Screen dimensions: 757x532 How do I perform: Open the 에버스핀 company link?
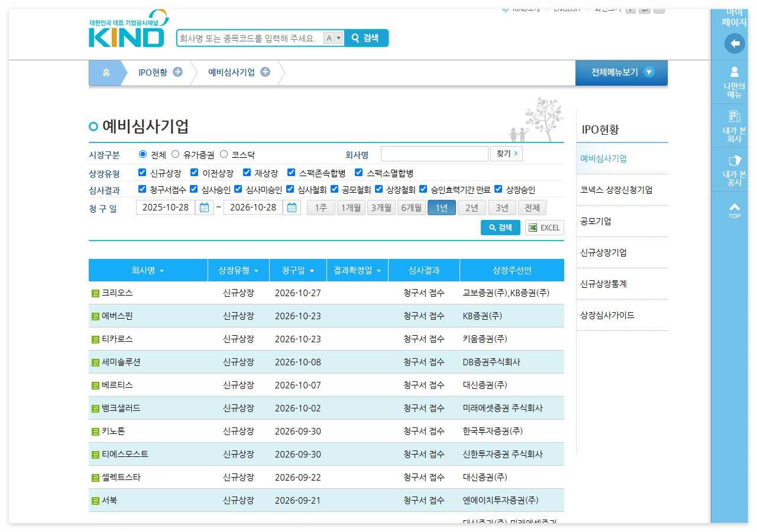(x=117, y=316)
